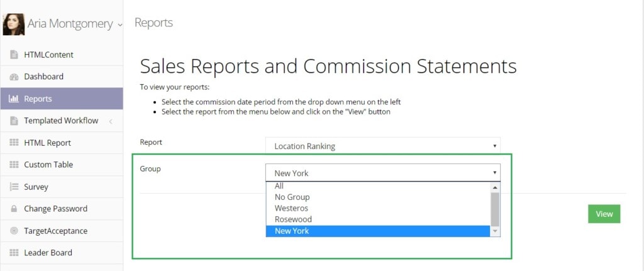Expand the Templated Workflow chevron
This screenshot has height=271, width=644.
point(111,121)
